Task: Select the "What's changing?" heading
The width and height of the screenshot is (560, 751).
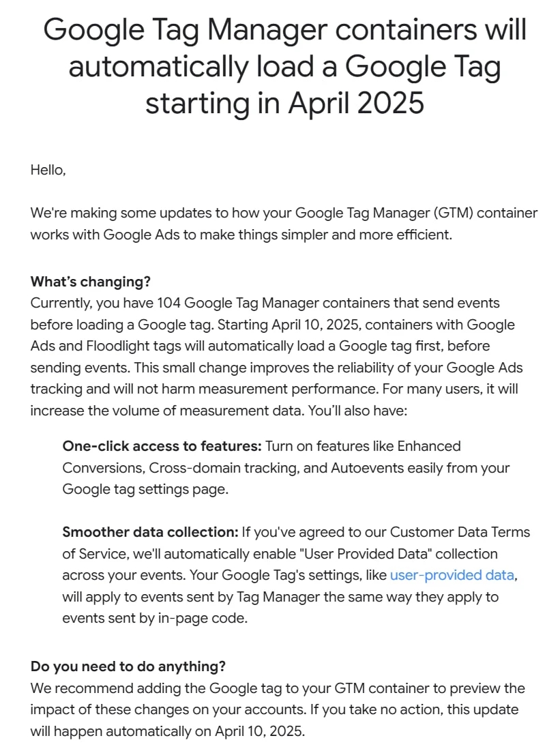Action: pyautogui.click(x=91, y=281)
